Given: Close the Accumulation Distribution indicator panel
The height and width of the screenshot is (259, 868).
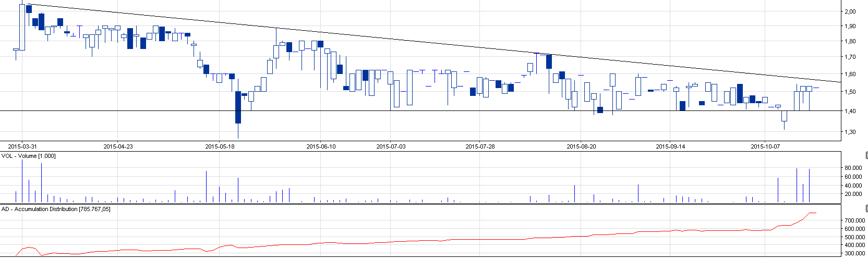Looking at the screenshot, I should pos(865,208).
